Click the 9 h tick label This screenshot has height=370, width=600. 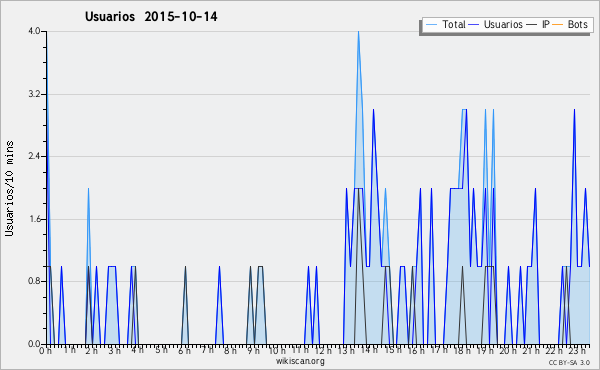(x=254, y=351)
